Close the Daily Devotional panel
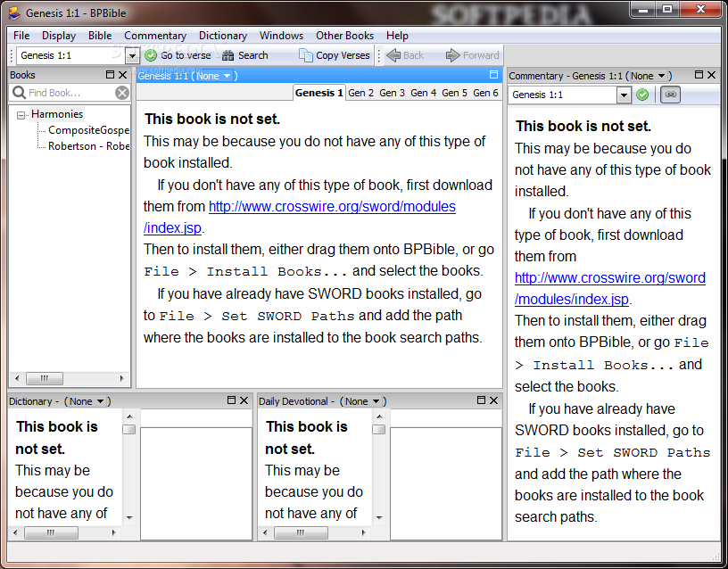This screenshot has width=728, height=569. [x=493, y=400]
